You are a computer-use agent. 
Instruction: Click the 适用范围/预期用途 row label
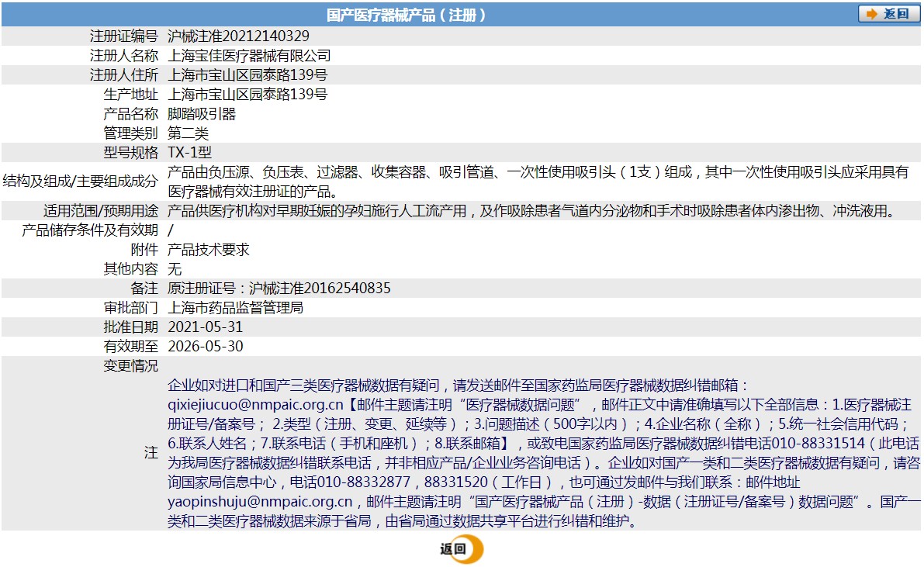(101, 211)
